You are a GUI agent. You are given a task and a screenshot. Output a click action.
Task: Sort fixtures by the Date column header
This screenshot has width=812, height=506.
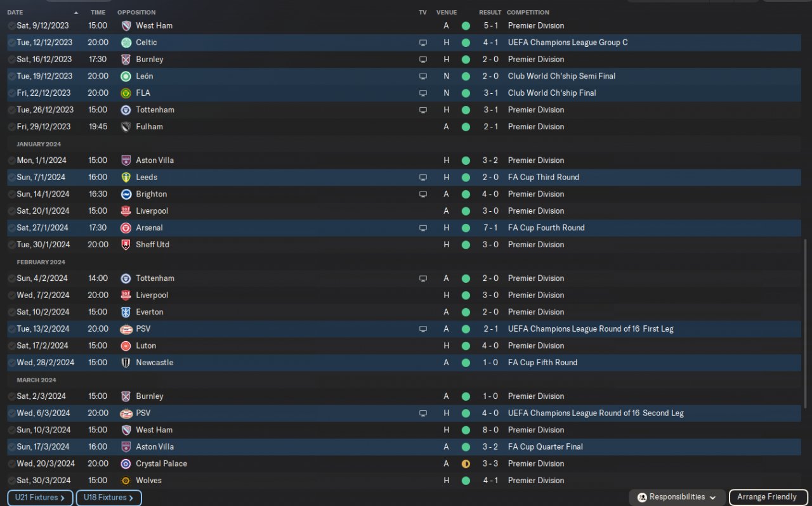tap(15, 12)
